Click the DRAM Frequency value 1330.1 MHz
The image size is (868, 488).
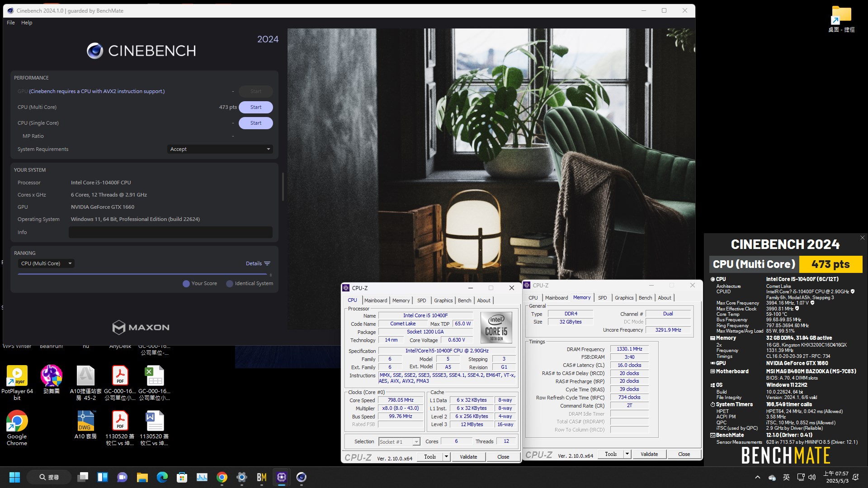pyautogui.click(x=629, y=349)
